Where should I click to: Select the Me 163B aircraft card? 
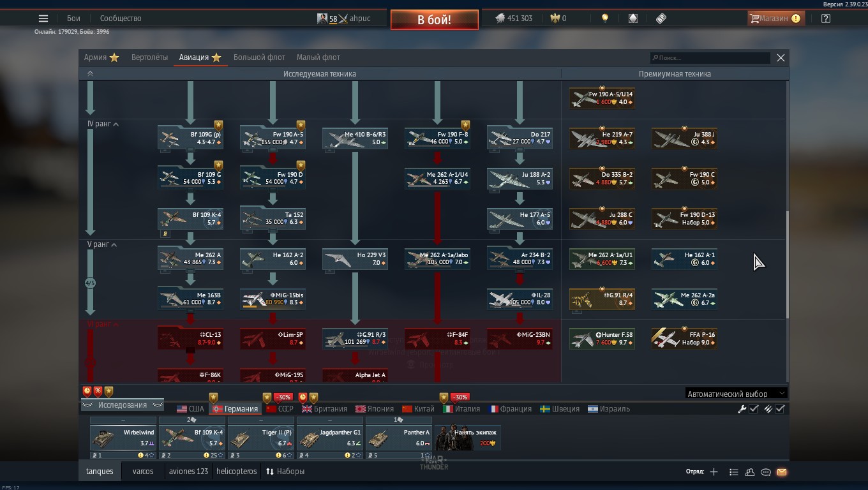pos(190,299)
